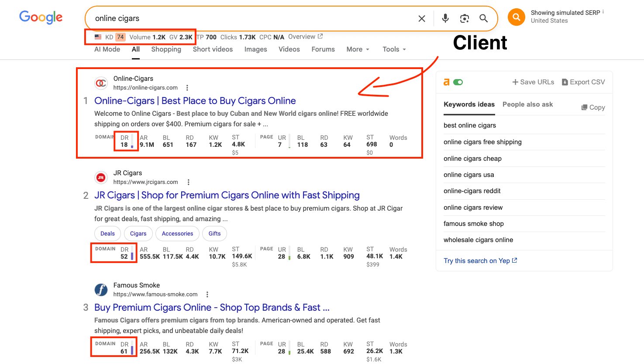Select keyword idea 'online cigars cheap'
This screenshot has width=644, height=364.
click(472, 159)
